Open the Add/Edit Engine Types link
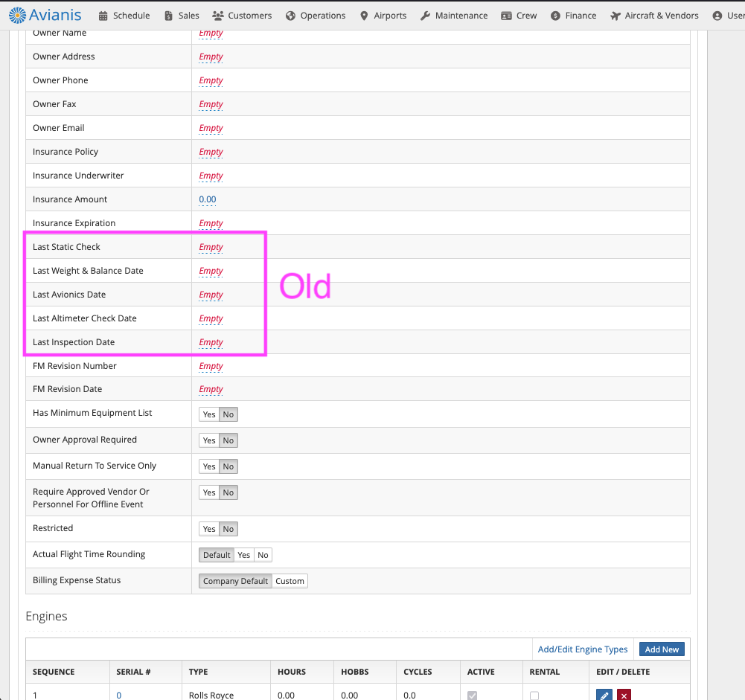Viewport: 745px width, 700px height. coord(583,649)
